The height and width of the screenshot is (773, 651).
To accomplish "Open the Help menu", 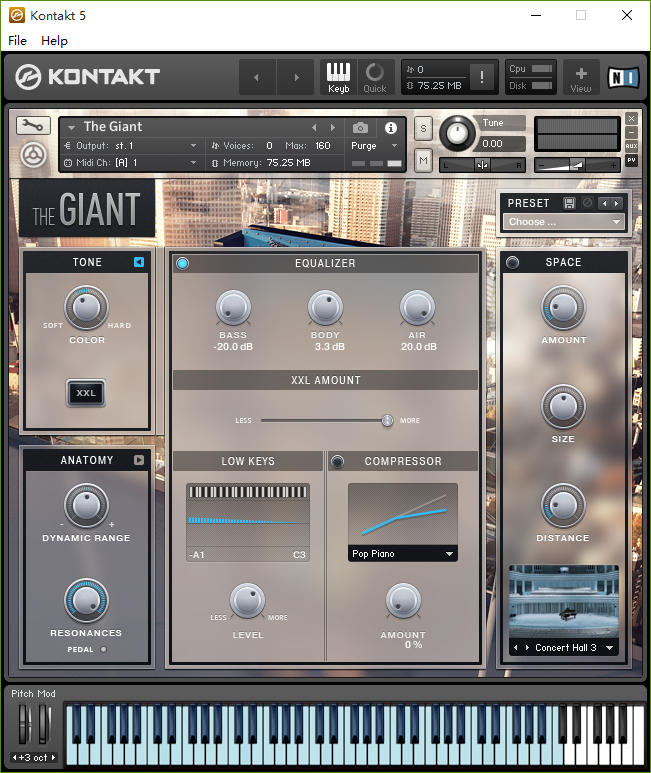I will click(54, 40).
